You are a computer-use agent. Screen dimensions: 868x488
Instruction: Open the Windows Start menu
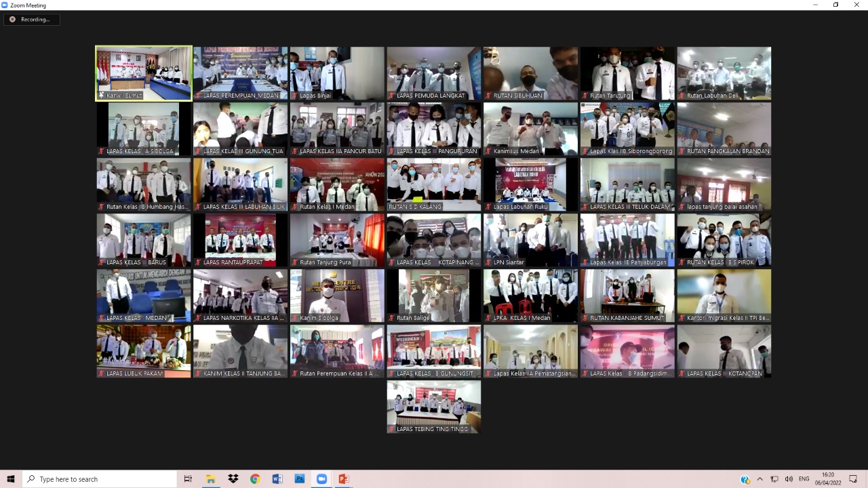point(11,479)
